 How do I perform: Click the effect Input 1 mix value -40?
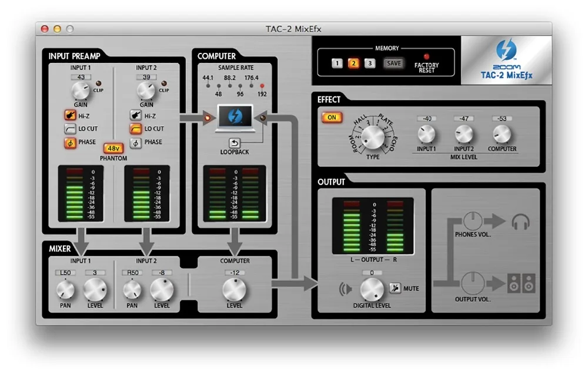[427, 119]
